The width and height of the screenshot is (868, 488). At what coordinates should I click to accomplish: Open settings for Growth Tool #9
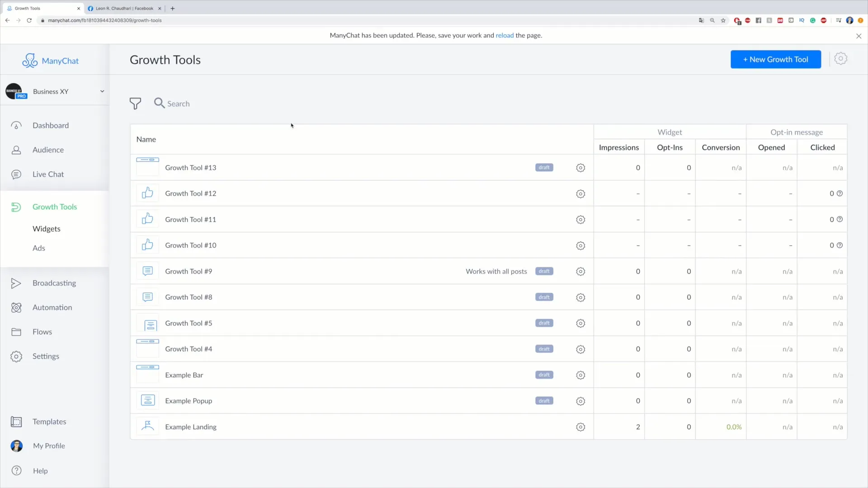pos(580,271)
